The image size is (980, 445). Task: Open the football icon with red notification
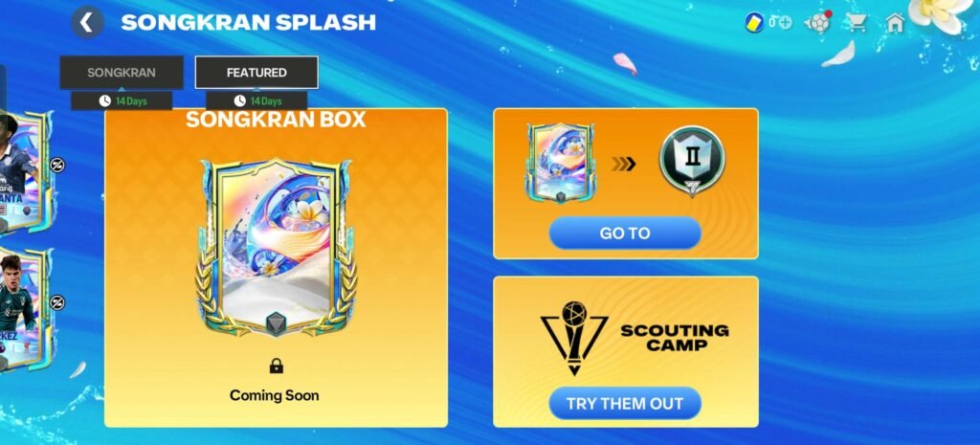click(817, 23)
